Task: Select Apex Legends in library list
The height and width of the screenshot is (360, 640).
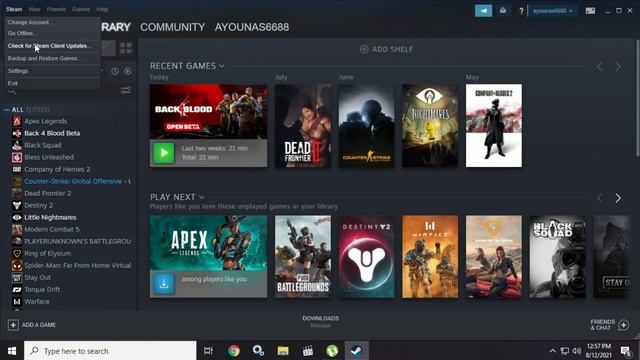Action: pos(45,121)
